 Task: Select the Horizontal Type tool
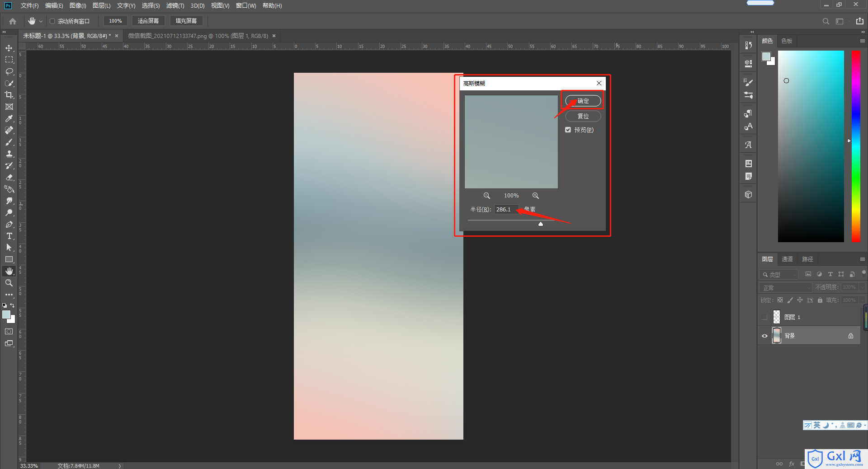(x=9, y=236)
